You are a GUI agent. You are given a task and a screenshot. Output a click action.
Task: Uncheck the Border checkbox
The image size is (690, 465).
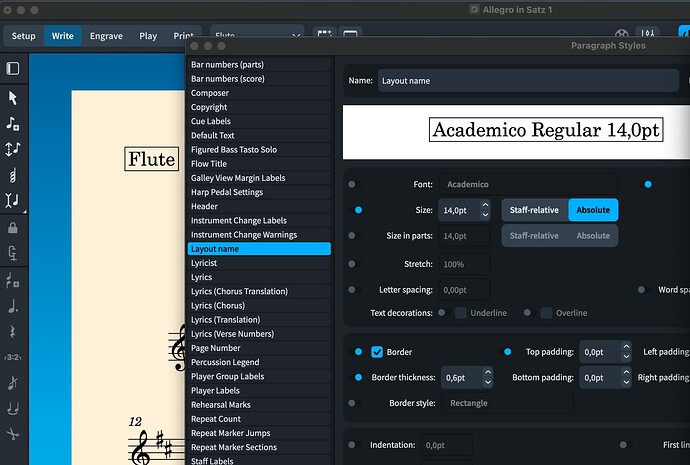pos(377,352)
